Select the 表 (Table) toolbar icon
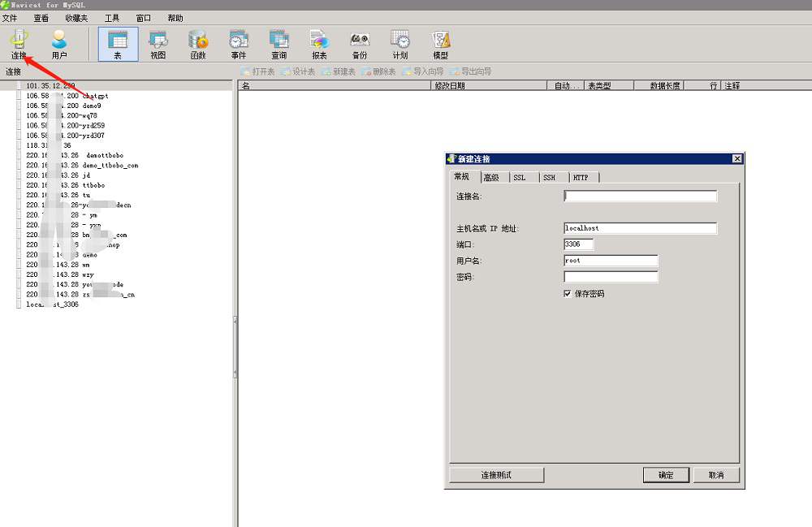This screenshot has height=527, width=812. [118, 44]
